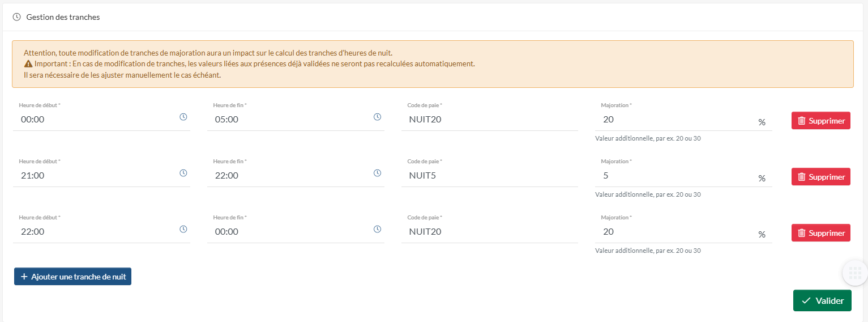The height and width of the screenshot is (322, 868).
Task: Open clock picker for last row's end time
Action: point(378,229)
